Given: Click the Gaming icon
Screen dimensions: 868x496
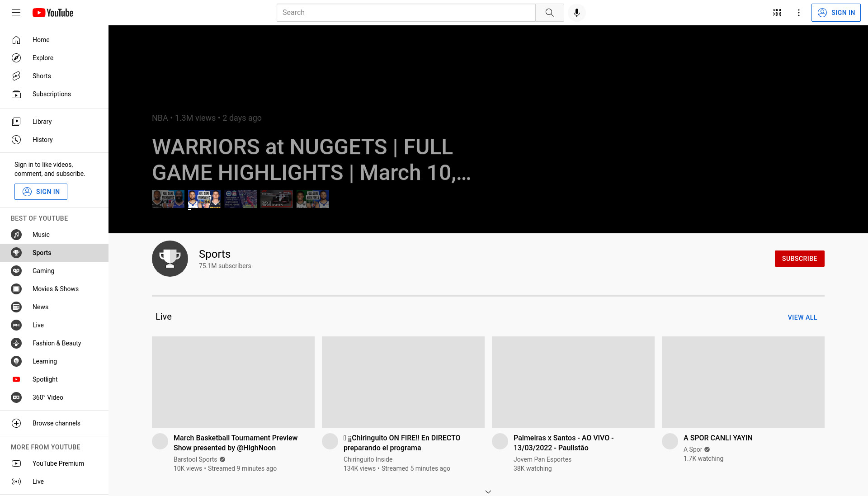Looking at the screenshot, I should pos(16,271).
